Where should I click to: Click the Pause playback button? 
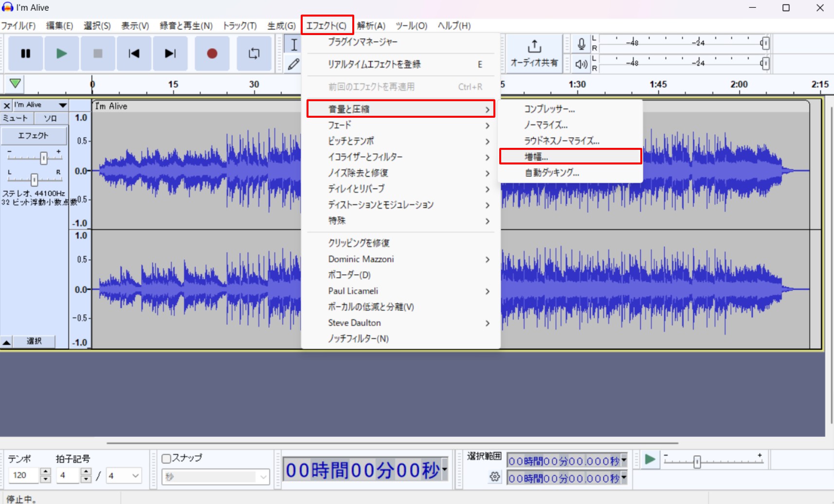pos(26,54)
